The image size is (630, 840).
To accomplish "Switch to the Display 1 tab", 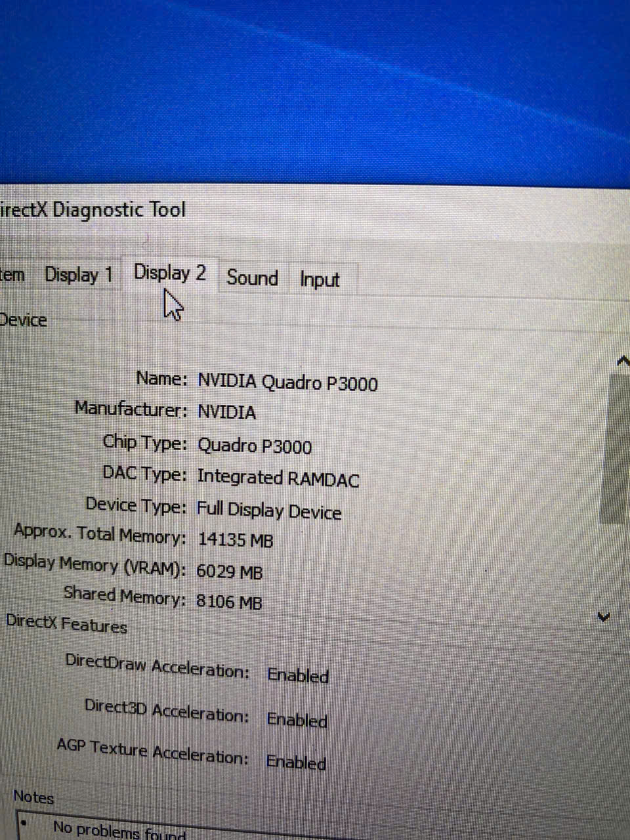I will (x=78, y=275).
